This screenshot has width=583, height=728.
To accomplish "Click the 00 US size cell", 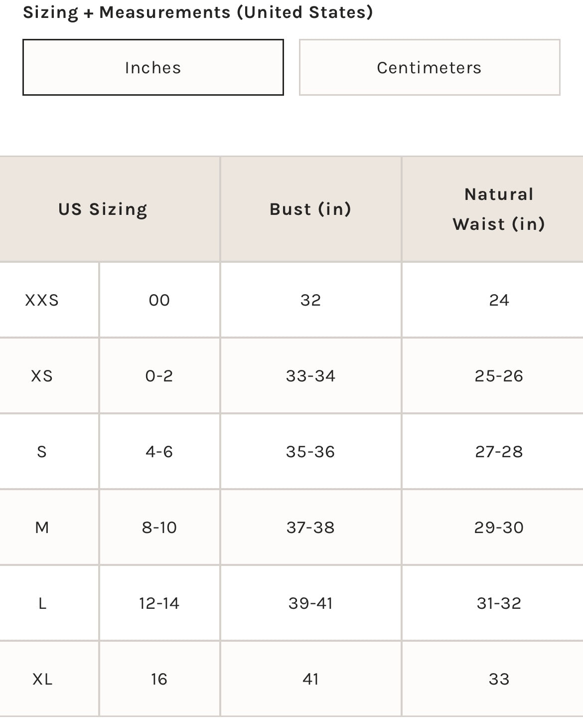I will (159, 300).
